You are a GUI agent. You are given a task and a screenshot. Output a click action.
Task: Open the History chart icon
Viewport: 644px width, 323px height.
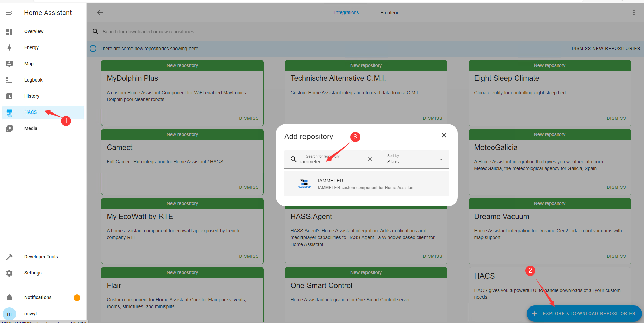pyautogui.click(x=9, y=96)
